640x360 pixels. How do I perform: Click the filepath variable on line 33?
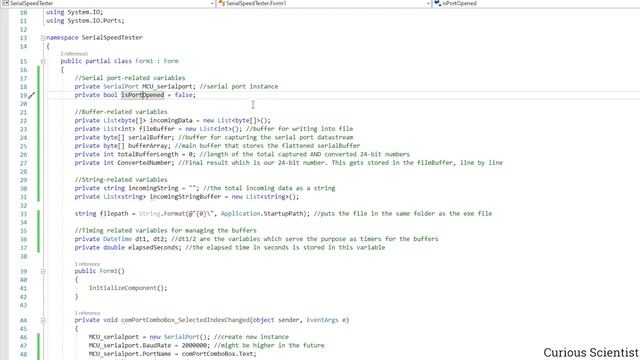[x=114, y=213]
